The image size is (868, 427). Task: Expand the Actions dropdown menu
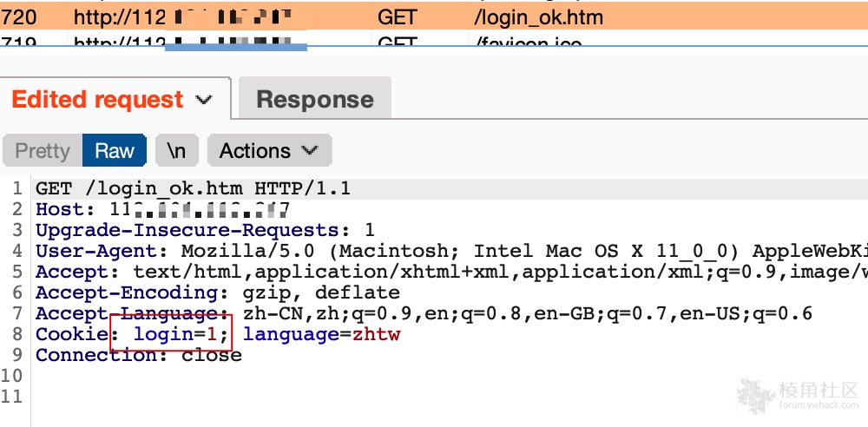(268, 151)
